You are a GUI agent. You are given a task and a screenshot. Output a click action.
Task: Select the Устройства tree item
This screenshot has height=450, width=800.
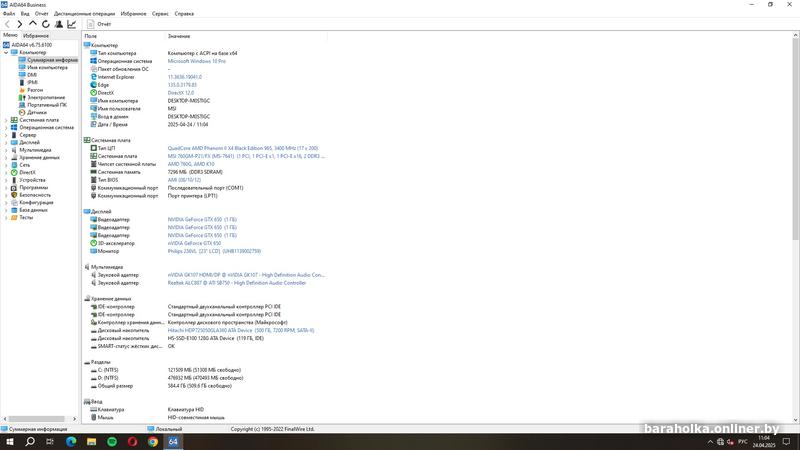point(28,180)
